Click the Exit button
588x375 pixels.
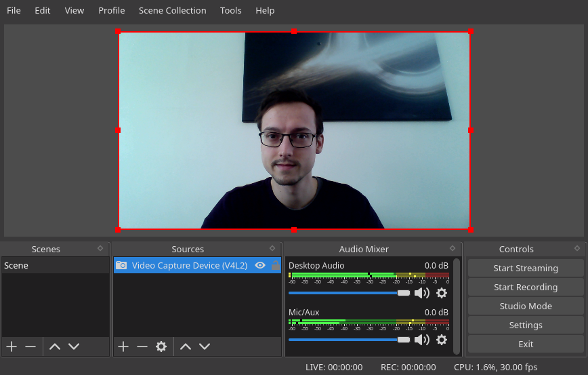(526, 344)
